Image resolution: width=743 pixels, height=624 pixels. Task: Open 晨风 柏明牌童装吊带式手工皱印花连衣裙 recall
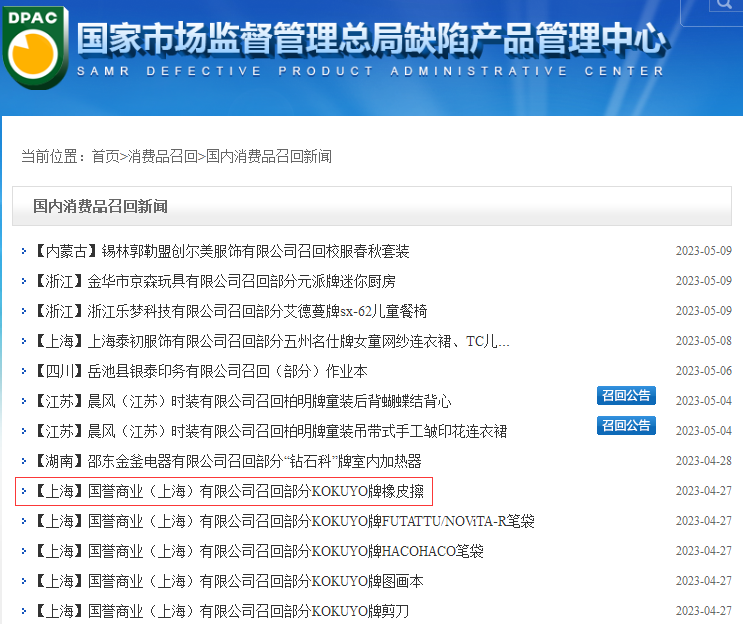(272, 431)
